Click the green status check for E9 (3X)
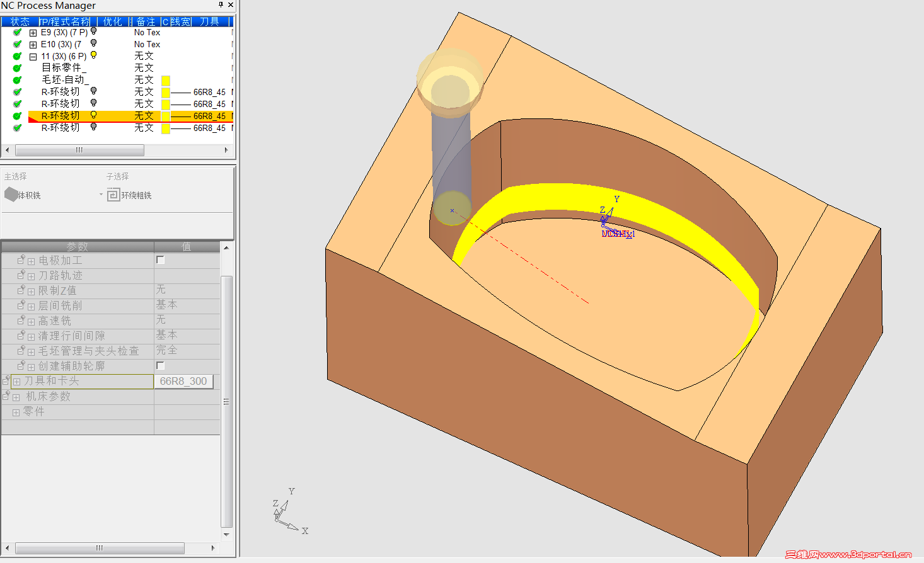The width and height of the screenshot is (924, 563). (x=17, y=32)
